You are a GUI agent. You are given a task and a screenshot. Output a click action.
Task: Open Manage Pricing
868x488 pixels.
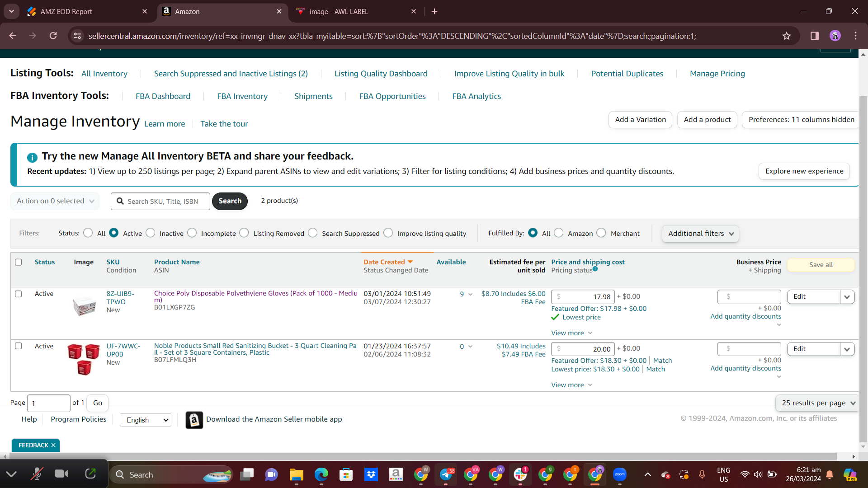pos(717,74)
